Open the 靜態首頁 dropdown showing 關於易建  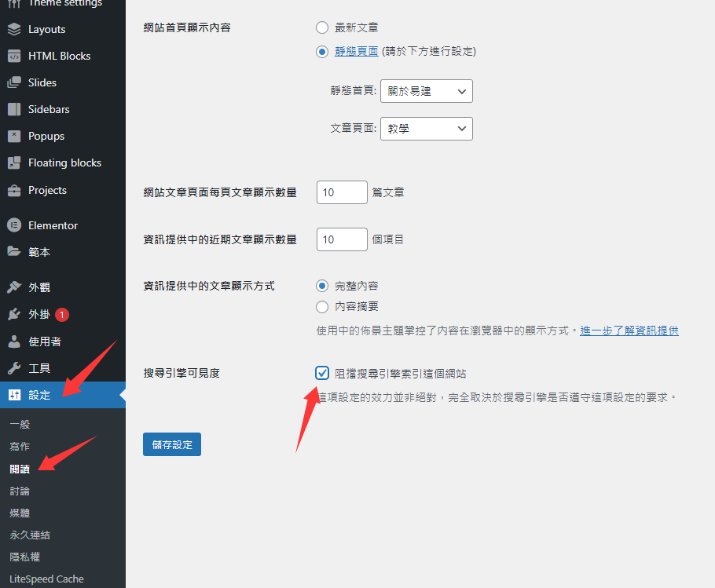426,91
